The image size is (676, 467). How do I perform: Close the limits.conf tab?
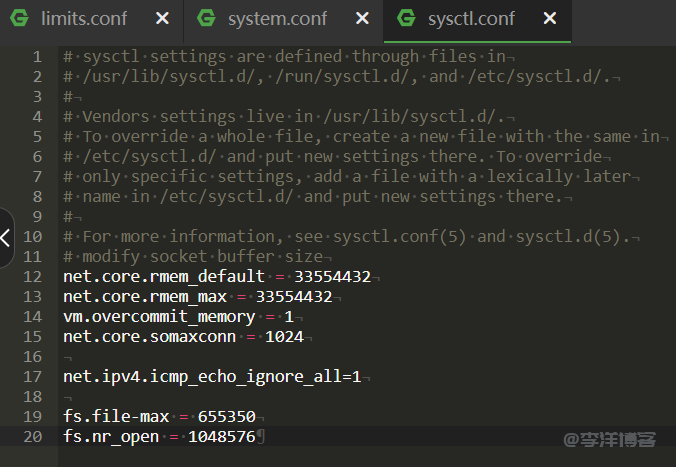[162, 19]
